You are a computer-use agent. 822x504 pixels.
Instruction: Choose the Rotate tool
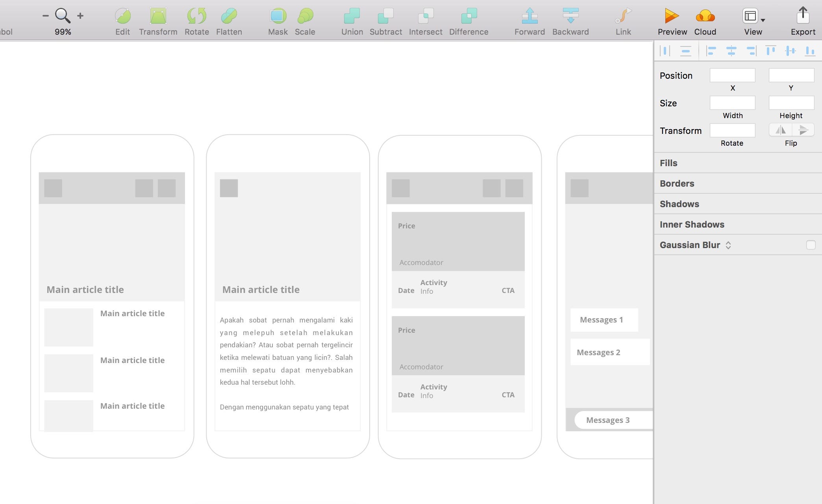pos(196,17)
